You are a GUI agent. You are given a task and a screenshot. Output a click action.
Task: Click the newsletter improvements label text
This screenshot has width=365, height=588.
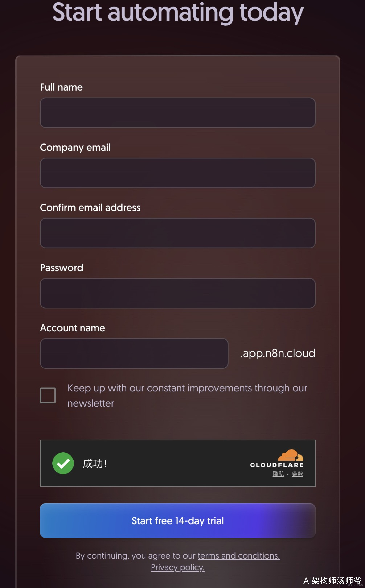(x=187, y=396)
